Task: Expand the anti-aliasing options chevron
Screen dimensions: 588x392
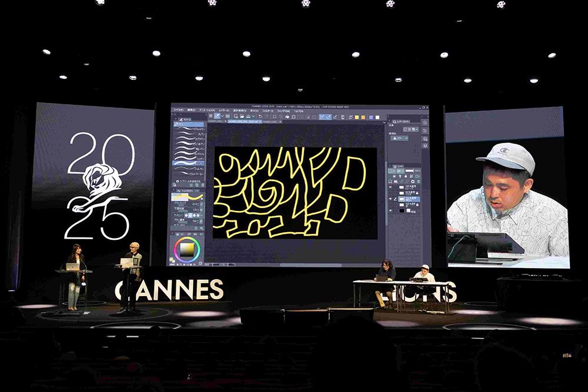Action: 202,215
